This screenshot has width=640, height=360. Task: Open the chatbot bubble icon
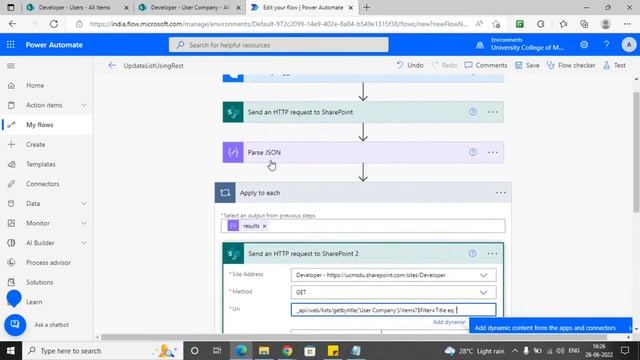coord(15,324)
